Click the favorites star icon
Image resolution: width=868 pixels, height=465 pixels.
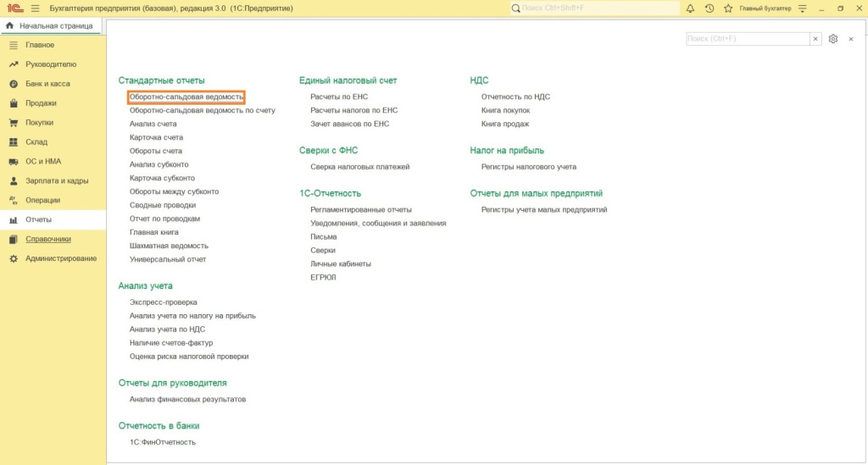(x=728, y=8)
